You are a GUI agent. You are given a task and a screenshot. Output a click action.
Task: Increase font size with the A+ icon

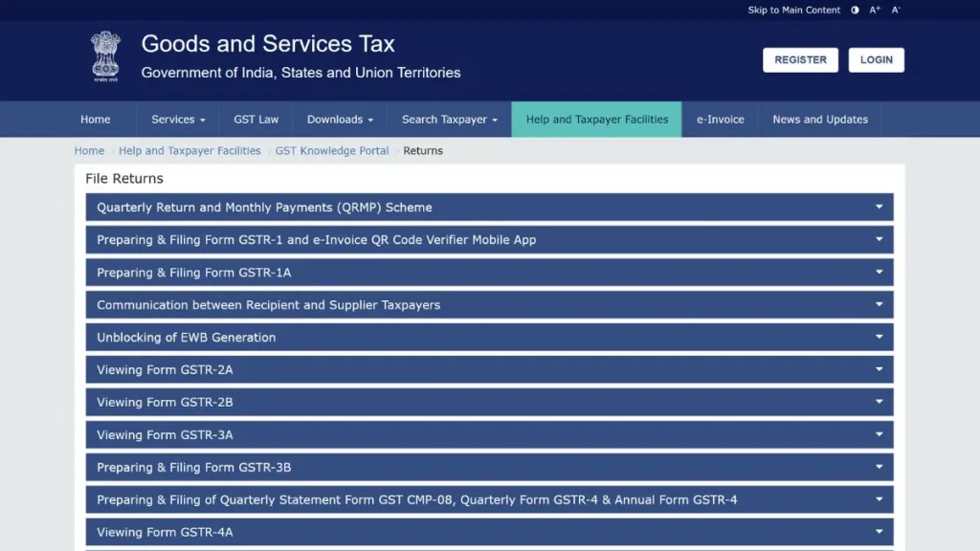(874, 10)
